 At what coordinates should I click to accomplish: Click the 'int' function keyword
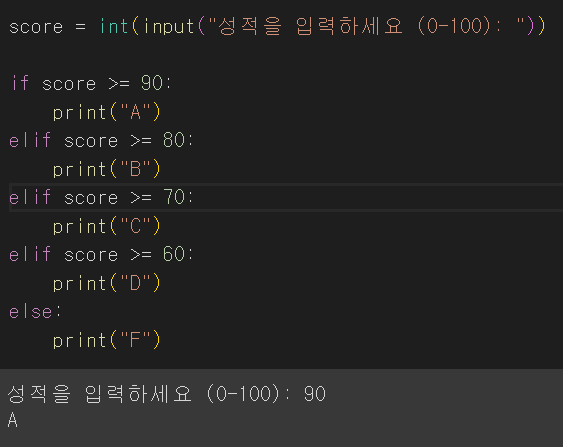click(114, 26)
